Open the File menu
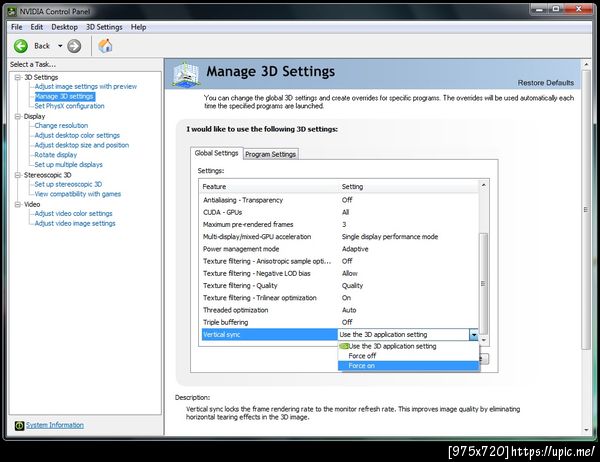Viewport: 600px width, 462px height. [16, 27]
